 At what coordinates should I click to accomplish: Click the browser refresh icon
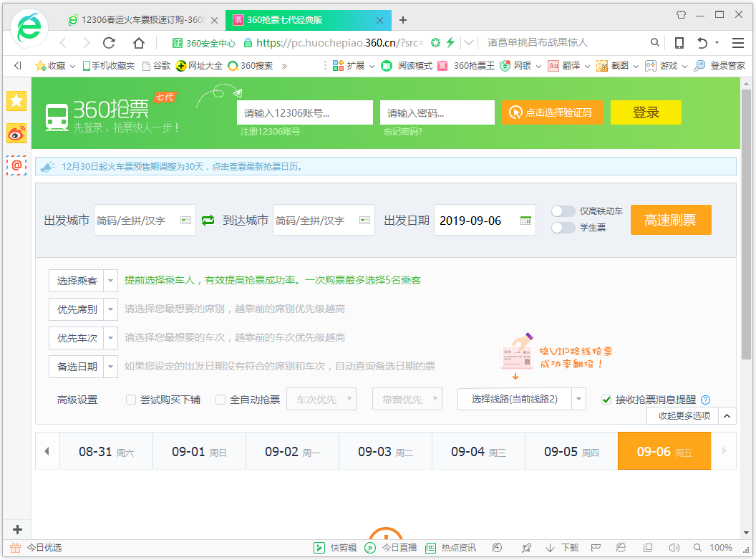[109, 43]
